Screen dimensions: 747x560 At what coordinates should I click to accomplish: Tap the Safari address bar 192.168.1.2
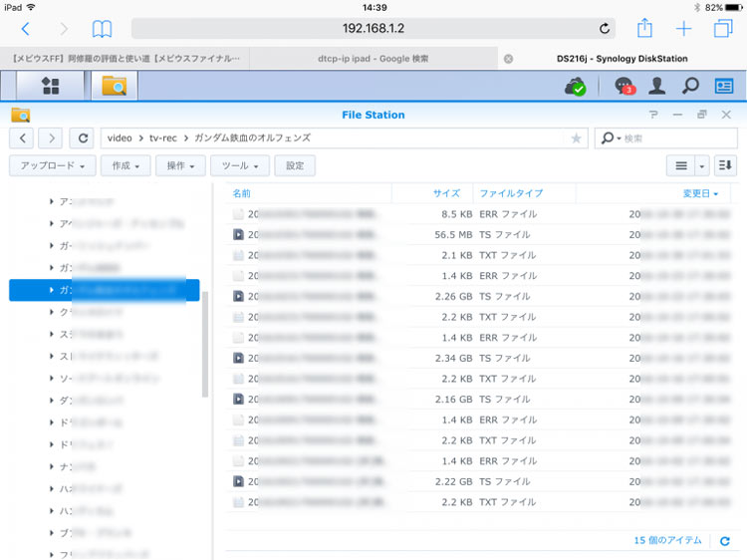click(373, 29)
